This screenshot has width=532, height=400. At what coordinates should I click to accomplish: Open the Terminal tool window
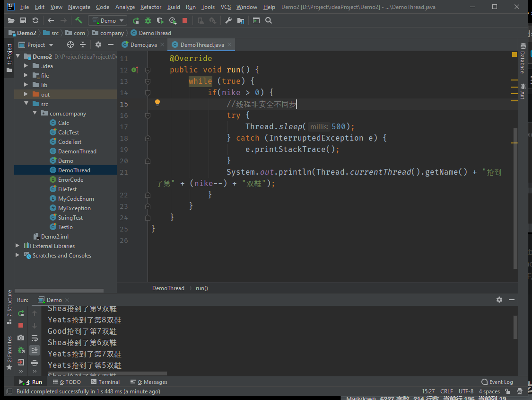pyautogui.click(x=105, y=382)
